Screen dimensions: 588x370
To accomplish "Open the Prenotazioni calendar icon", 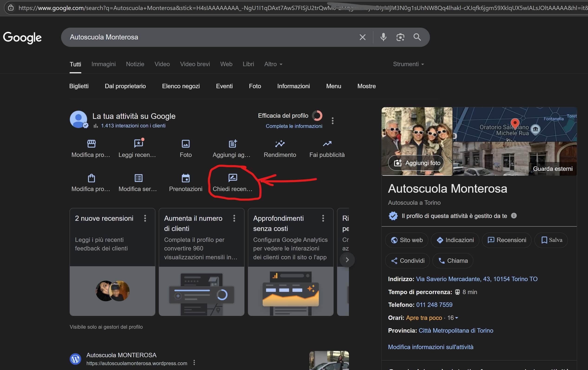I will pyautogui.click(x=185, y=178).
